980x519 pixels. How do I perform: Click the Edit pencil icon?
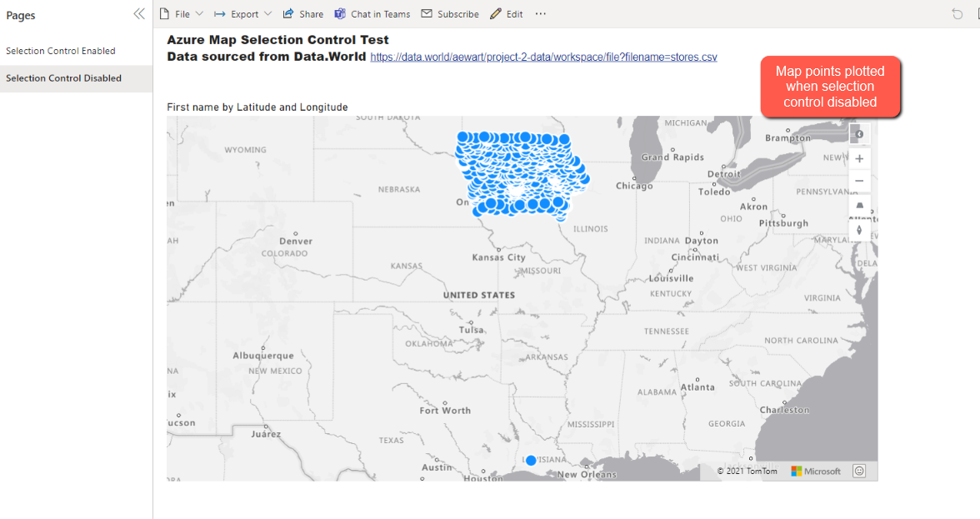click(x=496, y=13)
